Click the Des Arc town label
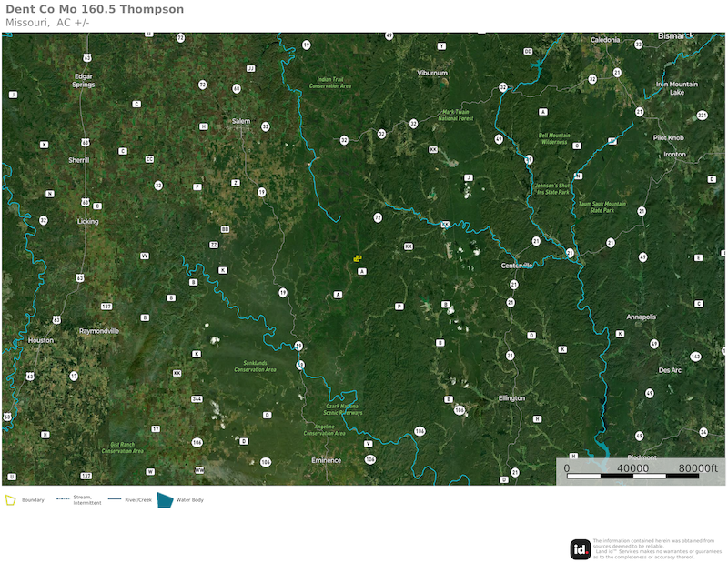The image size is (728, 563). pyautogui.click(x=670, y=370)
